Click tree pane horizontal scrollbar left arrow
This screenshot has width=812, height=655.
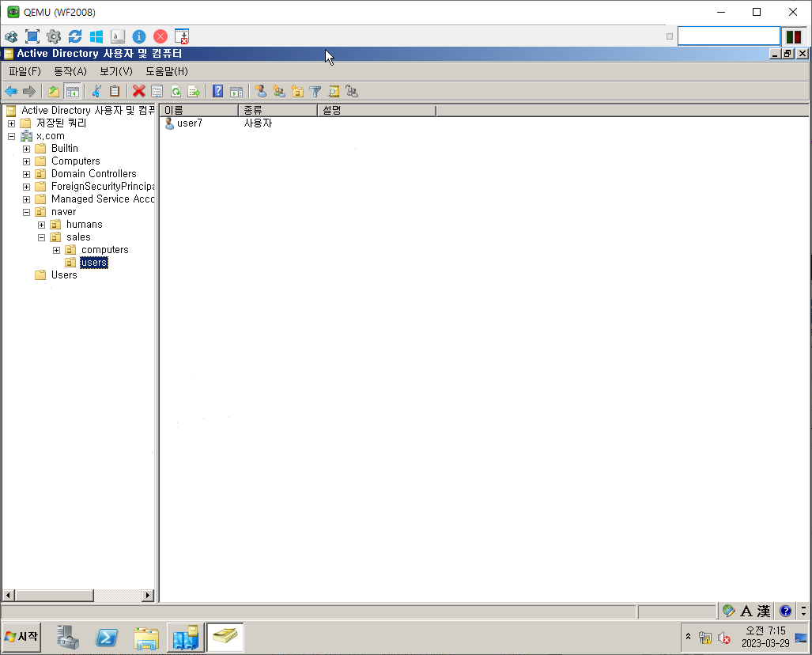pos(8,596)
